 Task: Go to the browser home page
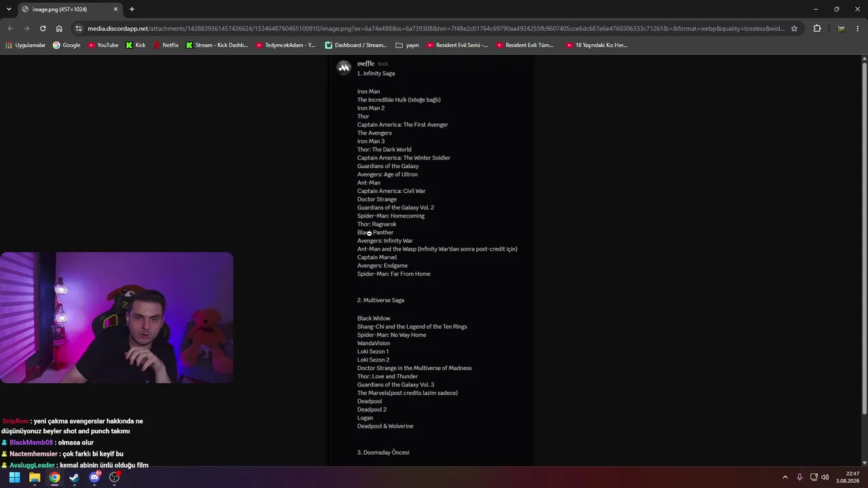coord(59,28)
